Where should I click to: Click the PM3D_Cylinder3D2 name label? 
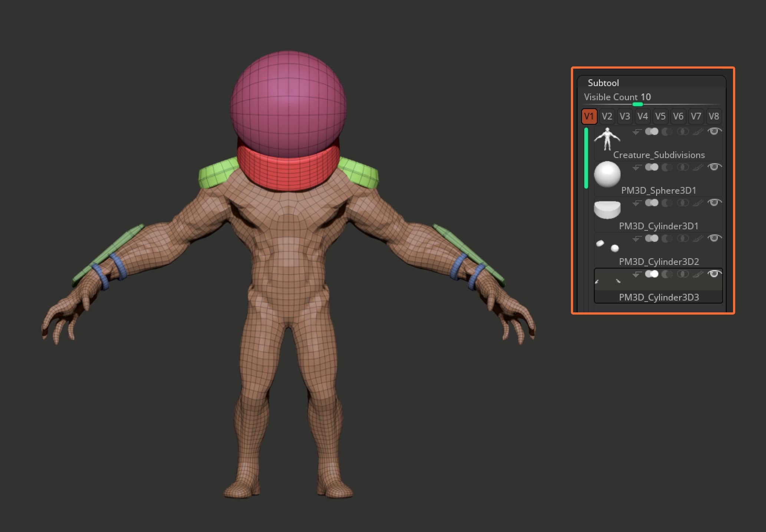659,262
